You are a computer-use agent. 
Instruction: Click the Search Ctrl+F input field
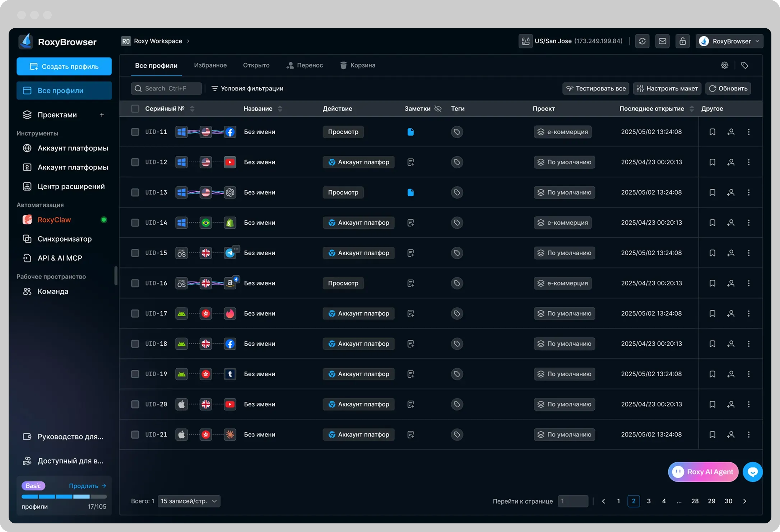pos(166,88)
